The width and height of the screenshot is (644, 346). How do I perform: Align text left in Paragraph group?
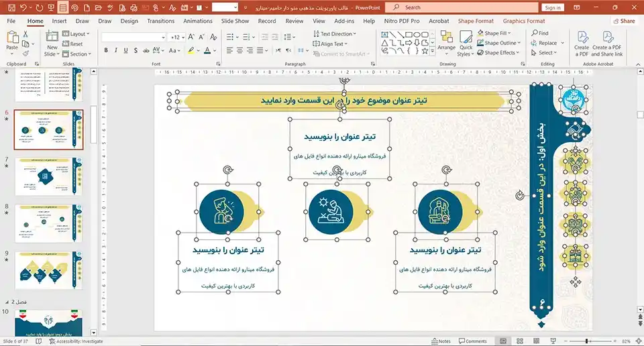point(229,50)
